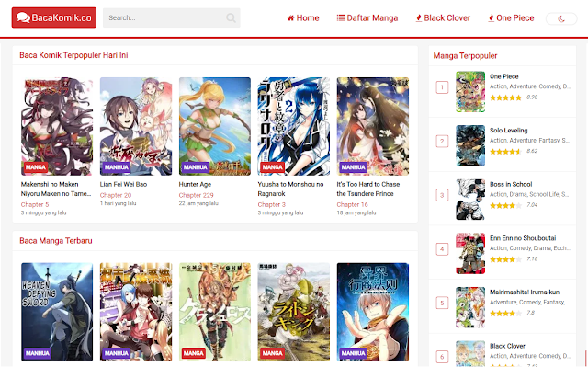This screenshot has width=588, height=367.
Task: Open Chapter 3 link
Action: pos(272,204)
